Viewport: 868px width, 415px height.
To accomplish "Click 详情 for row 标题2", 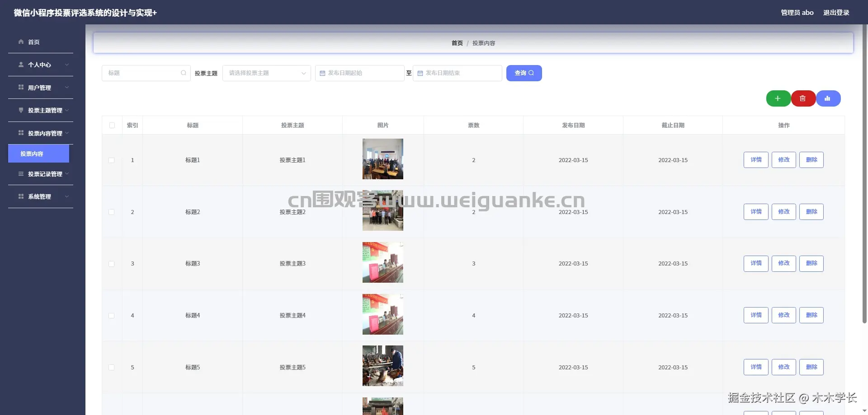I will pos(756,212).
